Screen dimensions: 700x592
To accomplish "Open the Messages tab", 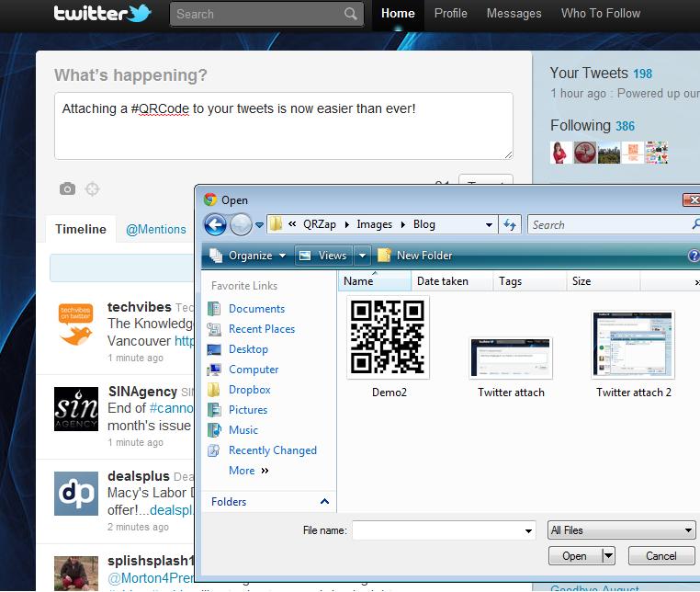I will pos(514,14).
